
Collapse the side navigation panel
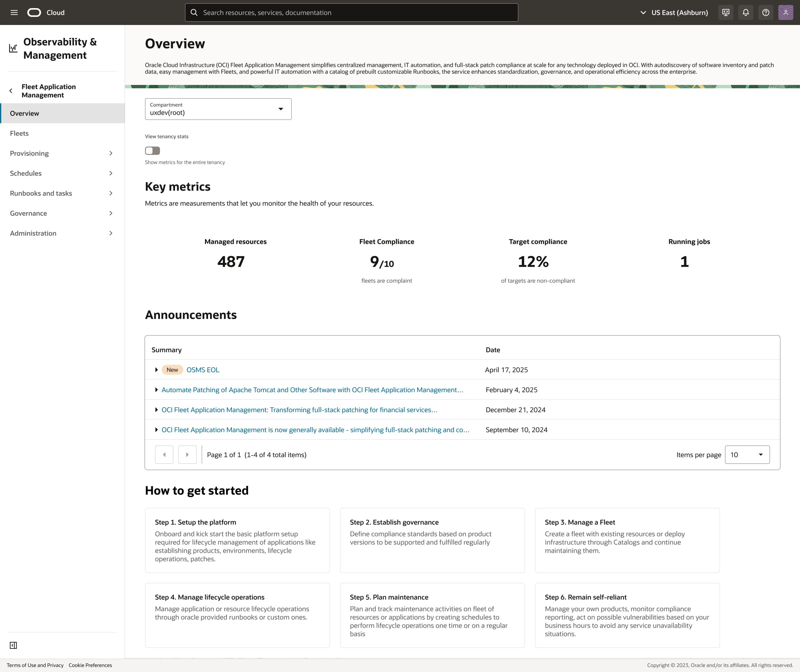pos(14,645)
